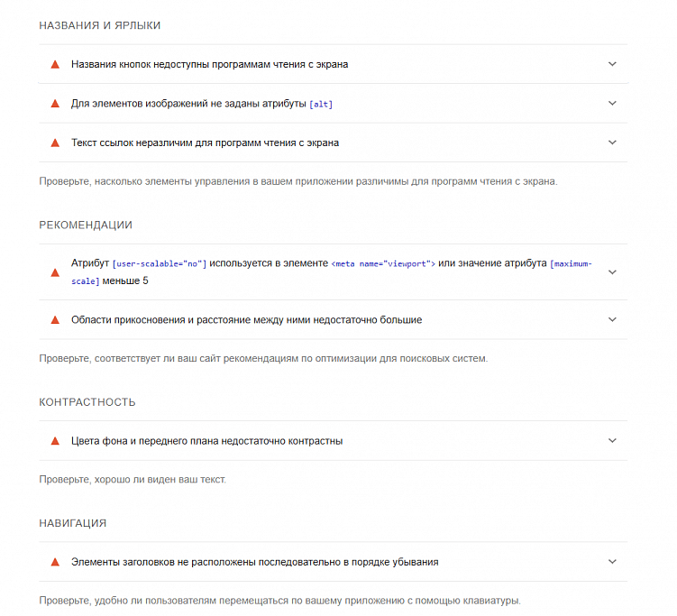The image size is (677, 616).
Task: Click red triangle beside color contrast audit
Action: (x=55, y=441)
